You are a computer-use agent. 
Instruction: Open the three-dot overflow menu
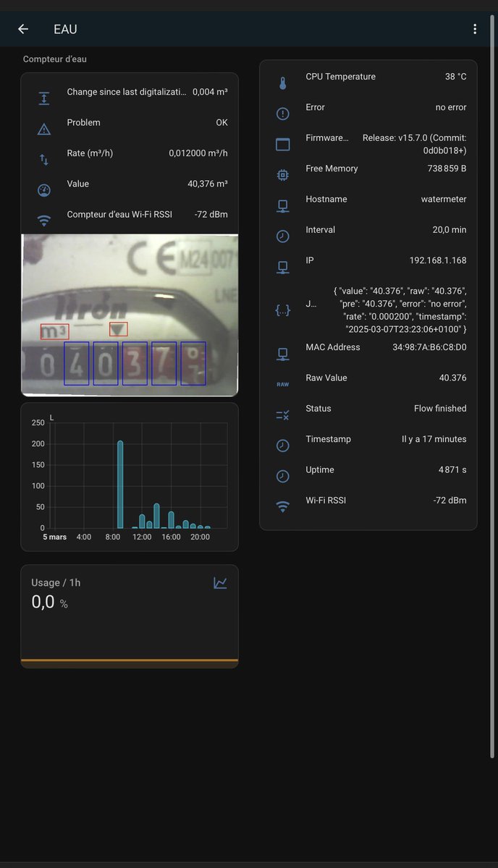pyautogui.click(x=475, y=29)
